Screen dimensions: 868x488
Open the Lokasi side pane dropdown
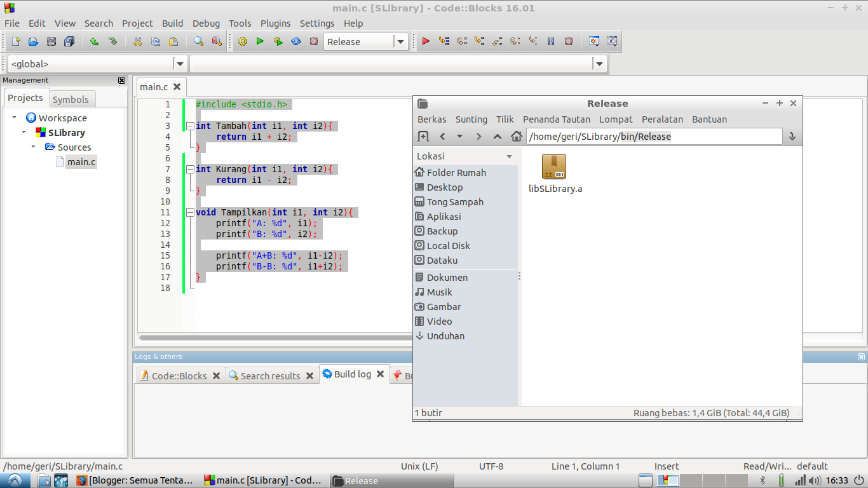click(509, 156)
